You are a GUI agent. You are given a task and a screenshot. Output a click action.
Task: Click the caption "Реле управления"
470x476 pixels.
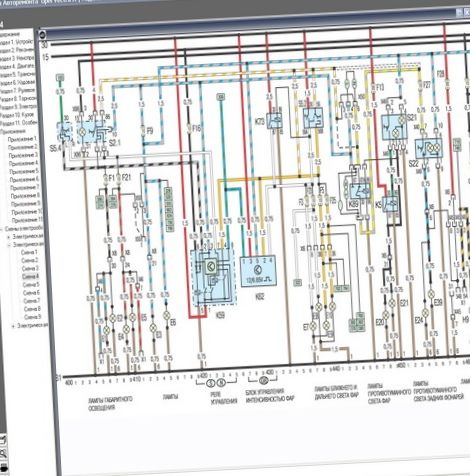pos(224,397)
